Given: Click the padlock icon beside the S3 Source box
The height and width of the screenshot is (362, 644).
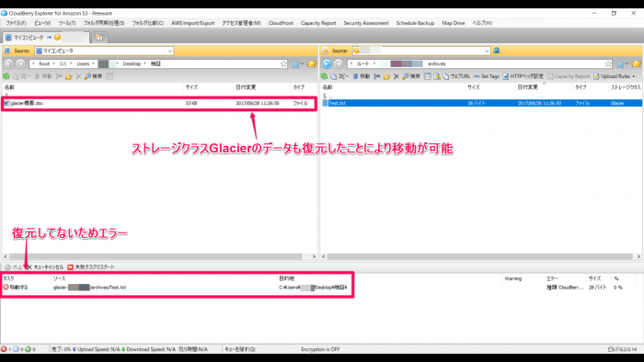Looking at the screenshot, I should click(x=497, y=51).
